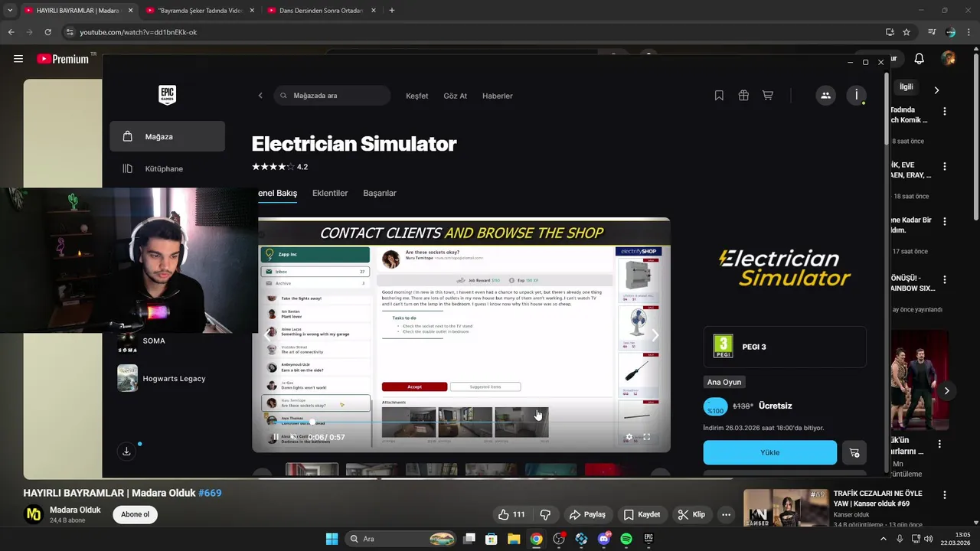Image resolution: width=980 pixels, height=551 pixels.
Task: Switch to the Eklentiler tab
Action: click(330, 193)
